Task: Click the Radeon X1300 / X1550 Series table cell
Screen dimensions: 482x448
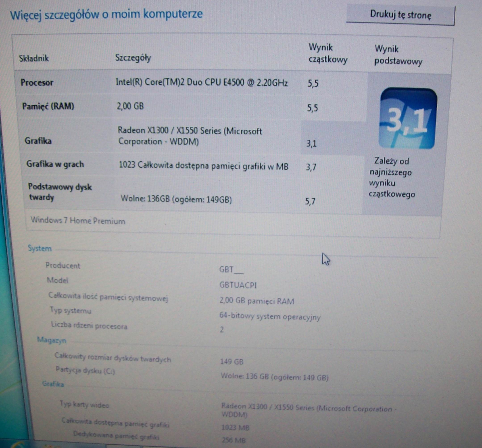Action: 190,136
